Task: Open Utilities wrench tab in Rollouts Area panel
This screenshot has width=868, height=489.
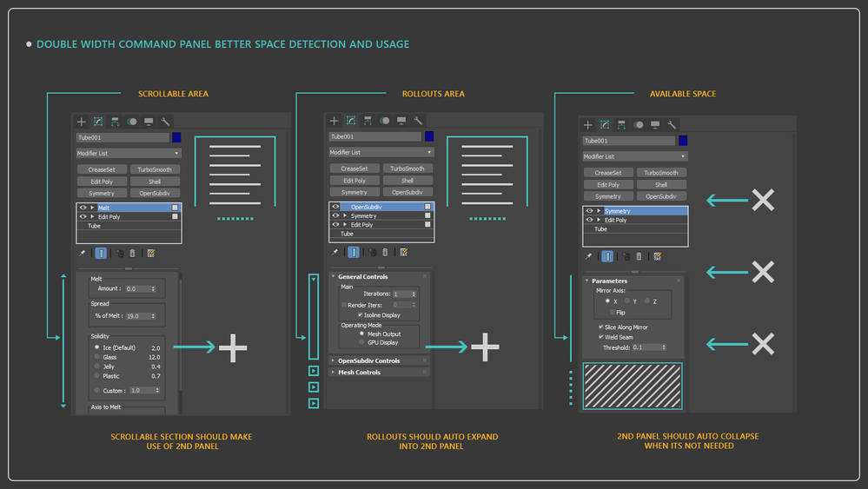Action: click(x=418, y=121)
